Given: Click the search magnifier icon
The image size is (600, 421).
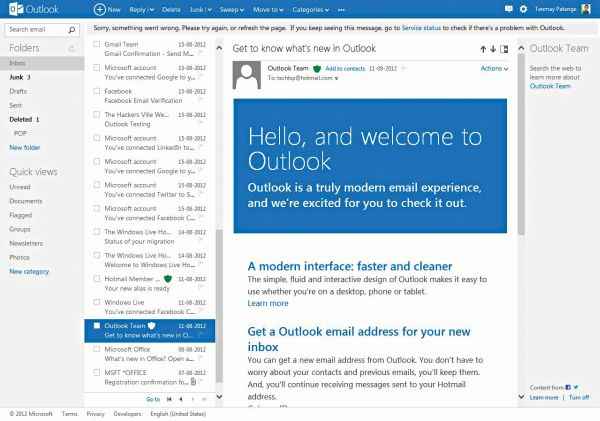Looking at the screenshot, I should click(71, 29).
